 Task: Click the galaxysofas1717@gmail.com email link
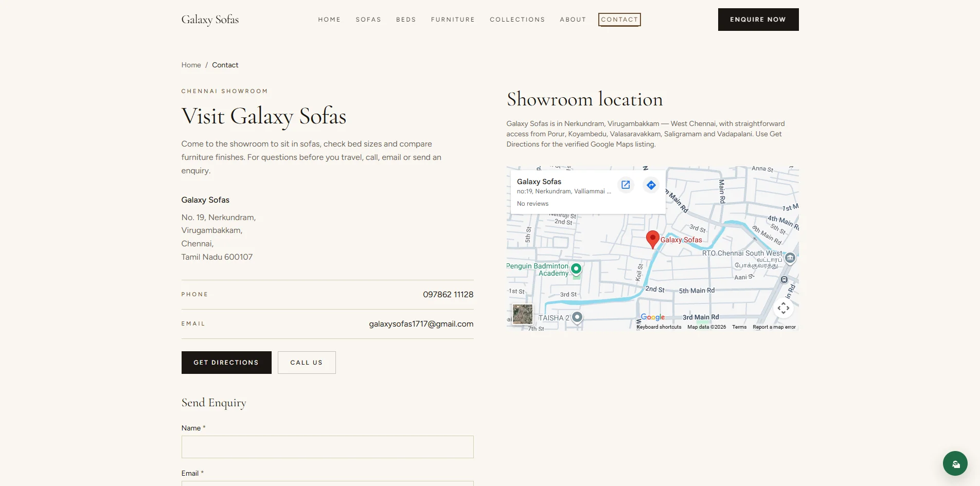421,324
